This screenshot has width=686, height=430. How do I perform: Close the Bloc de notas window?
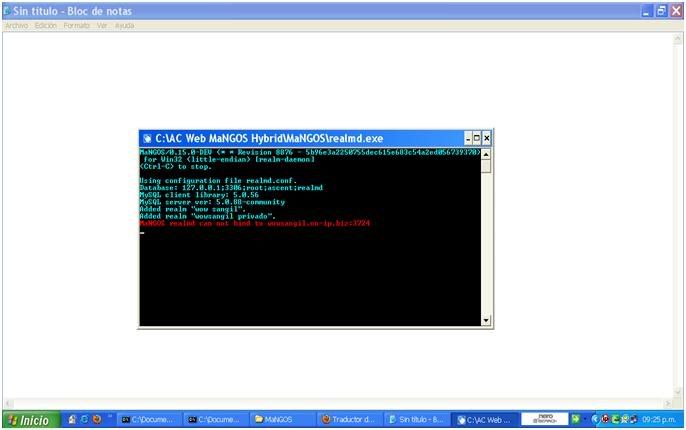coord(676,11)
